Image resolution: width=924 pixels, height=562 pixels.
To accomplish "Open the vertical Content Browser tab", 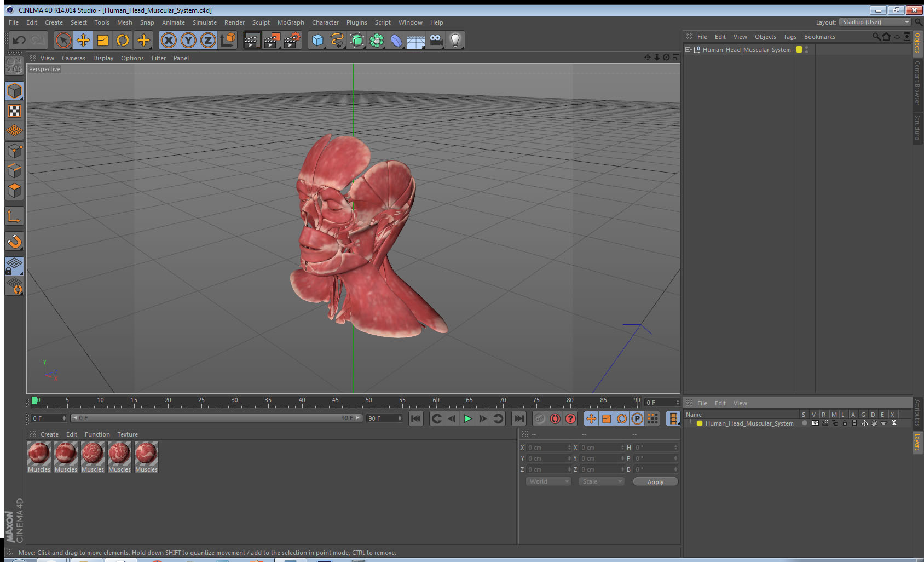I will pyautogui.click(x=917, y=83).
